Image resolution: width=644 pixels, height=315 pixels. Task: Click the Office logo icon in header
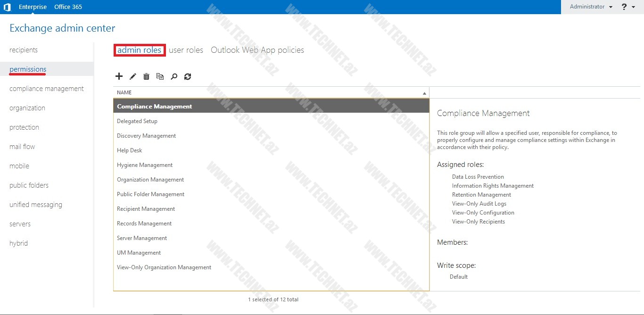tap(7, 7)
